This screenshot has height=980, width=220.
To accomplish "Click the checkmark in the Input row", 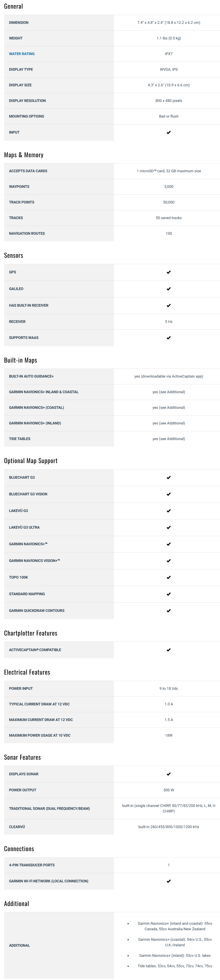I will click(169, 132).
